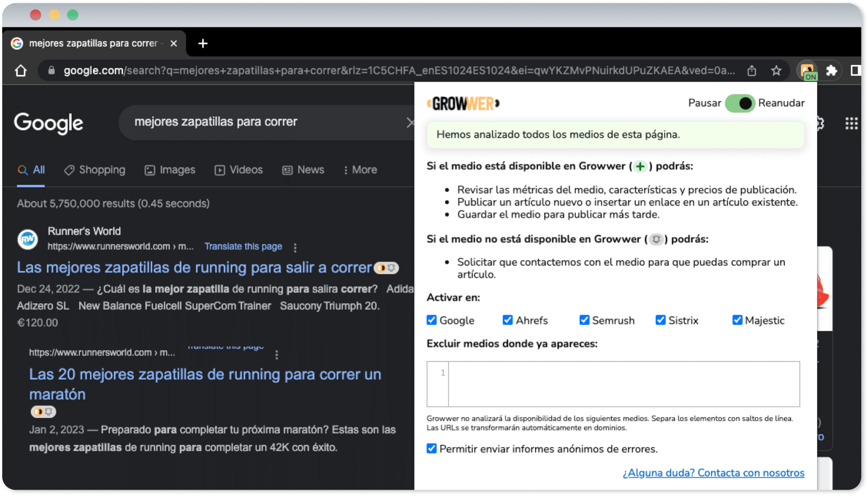Open the Google apps grid icon
This screenshot has width=868, height=496.
coord(851,123)
